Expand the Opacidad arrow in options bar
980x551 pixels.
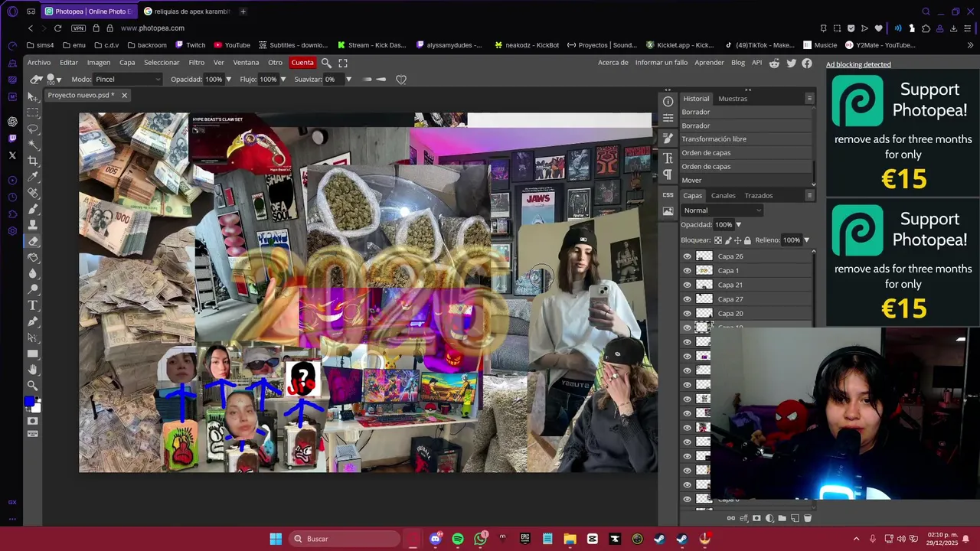point(228,80)
